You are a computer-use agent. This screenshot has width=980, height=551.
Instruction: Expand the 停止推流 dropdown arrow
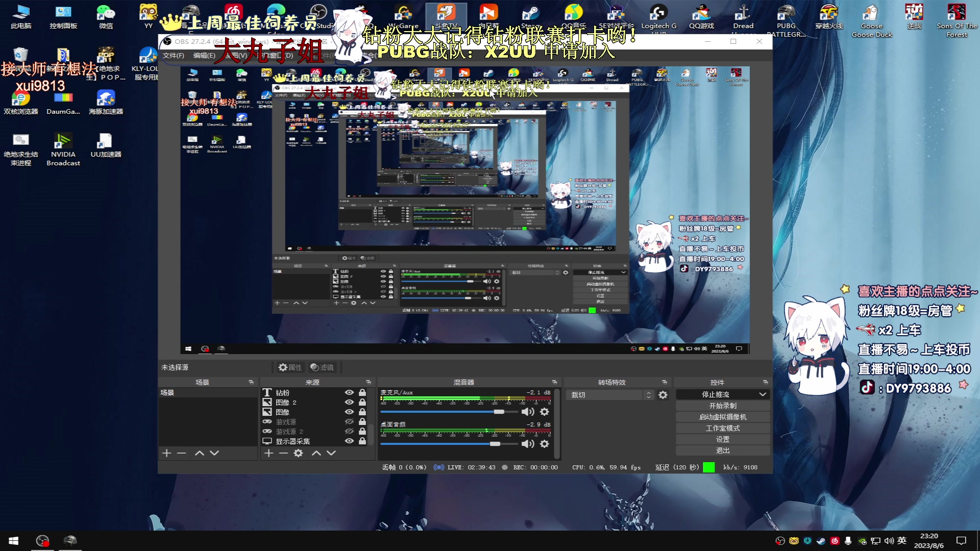763,394
